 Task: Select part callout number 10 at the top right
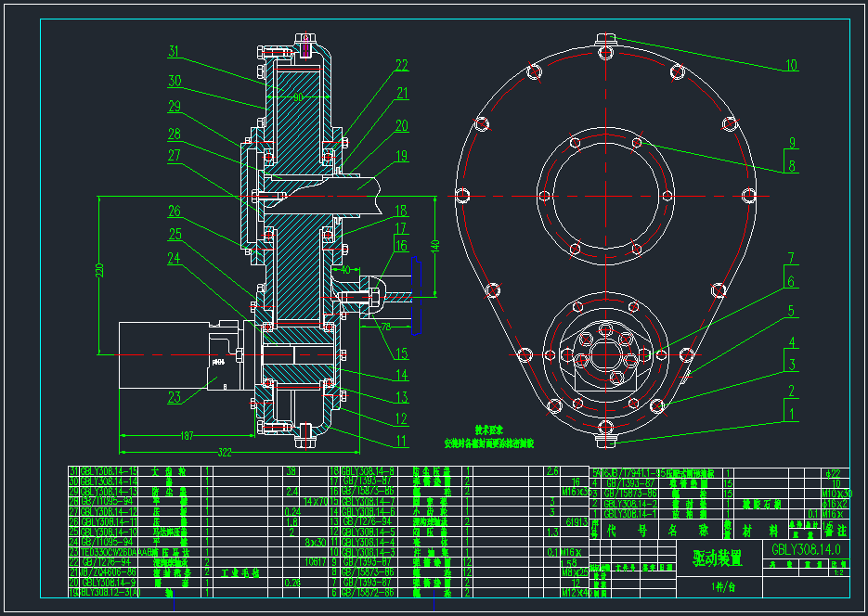(x=792, y=65)
